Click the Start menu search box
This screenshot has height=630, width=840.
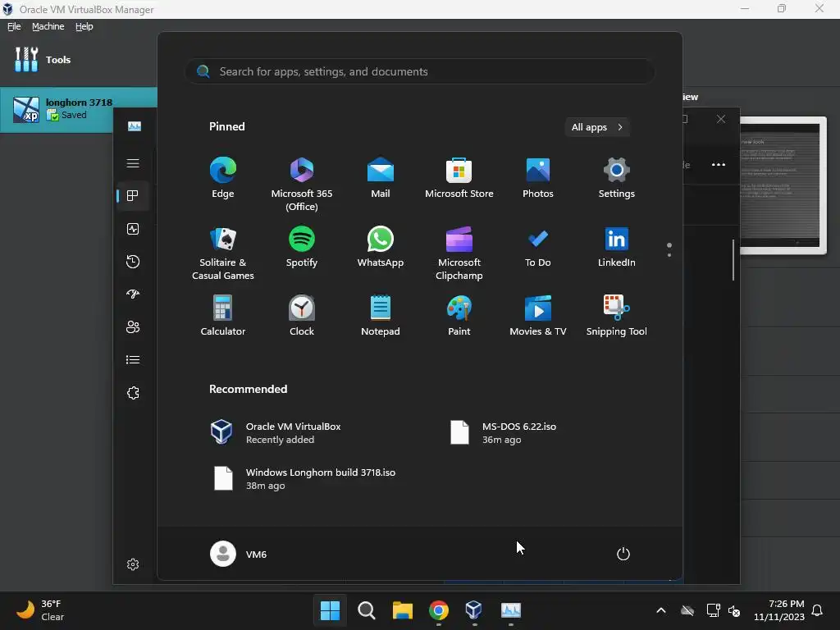tap(420, 71)
